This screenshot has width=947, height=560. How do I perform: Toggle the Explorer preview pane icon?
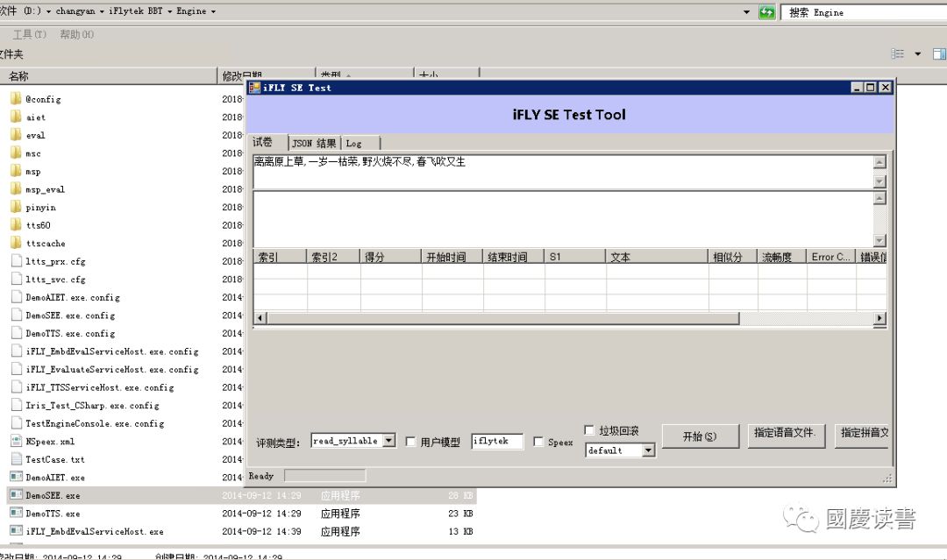pyautogui.click(x=939, y=53)
